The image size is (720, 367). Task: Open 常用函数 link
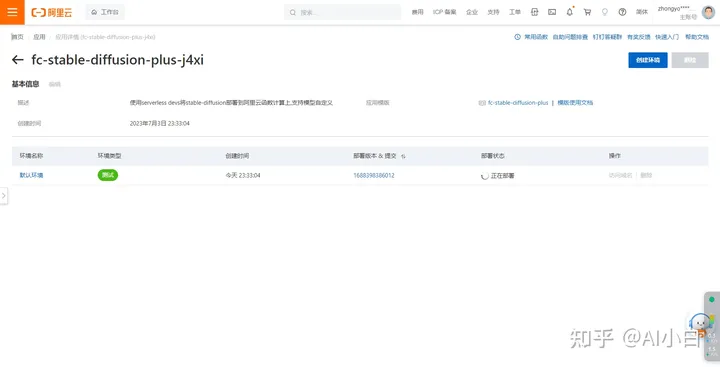(x=536, y=37)
